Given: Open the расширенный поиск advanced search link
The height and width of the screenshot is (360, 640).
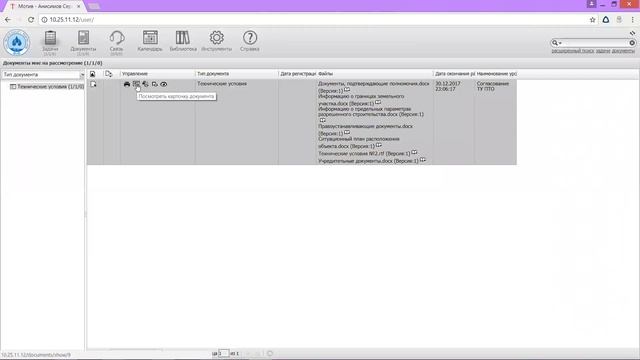Looking at the screenshot, I should pyautogui.click(x=573, y=51).
